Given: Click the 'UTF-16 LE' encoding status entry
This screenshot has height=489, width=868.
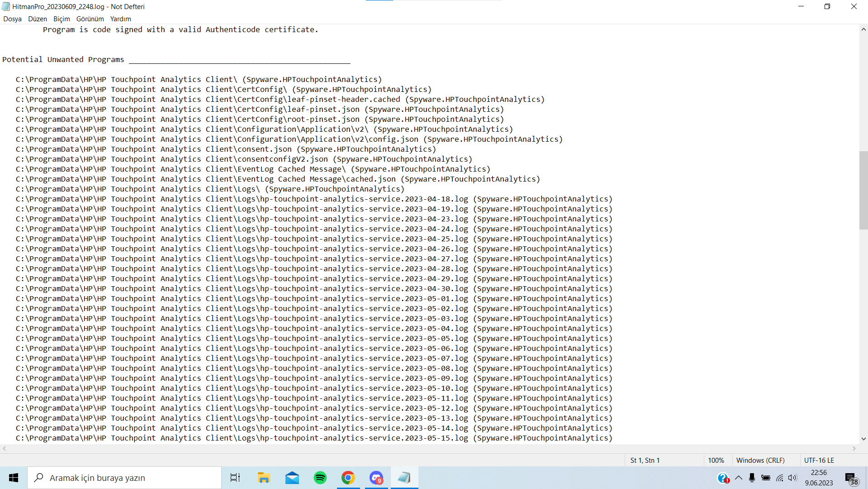Looking at the screenshot, I should tap(819, 460).
